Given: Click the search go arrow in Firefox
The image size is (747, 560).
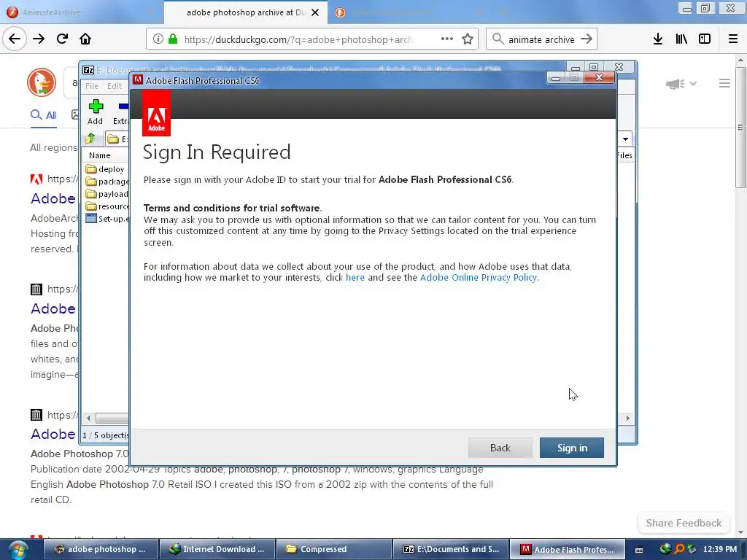Looking at the screenshot, I should point(587,39).
